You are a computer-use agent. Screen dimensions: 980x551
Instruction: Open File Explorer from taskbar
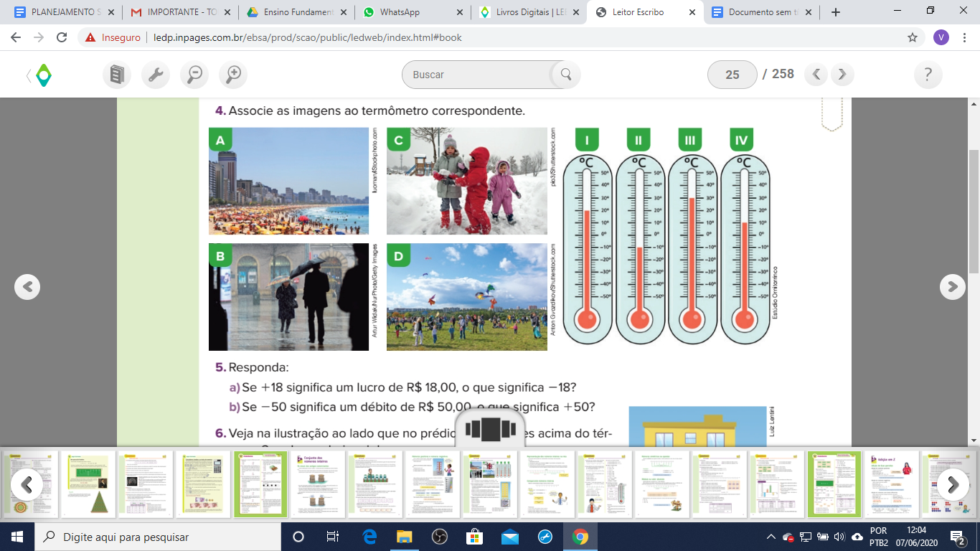click(405, 537)
